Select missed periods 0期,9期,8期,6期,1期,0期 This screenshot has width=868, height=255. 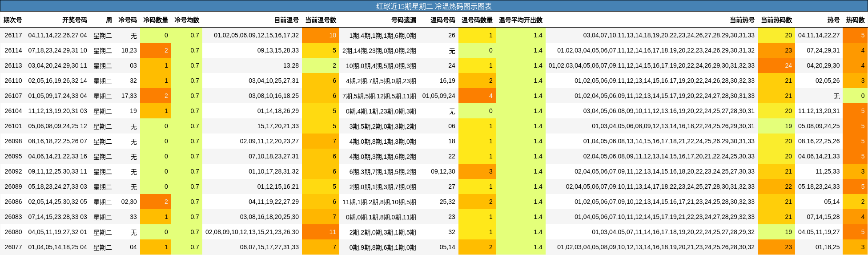point(383,247)
